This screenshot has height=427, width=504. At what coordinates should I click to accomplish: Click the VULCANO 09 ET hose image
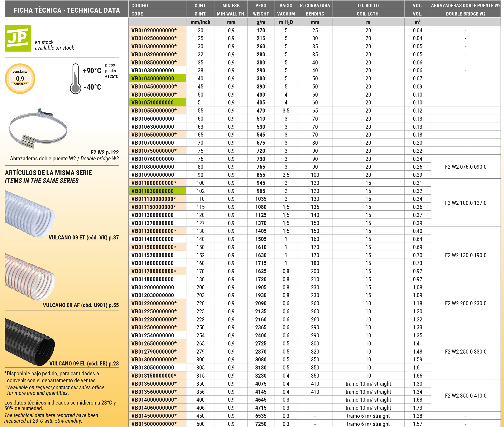29,214
